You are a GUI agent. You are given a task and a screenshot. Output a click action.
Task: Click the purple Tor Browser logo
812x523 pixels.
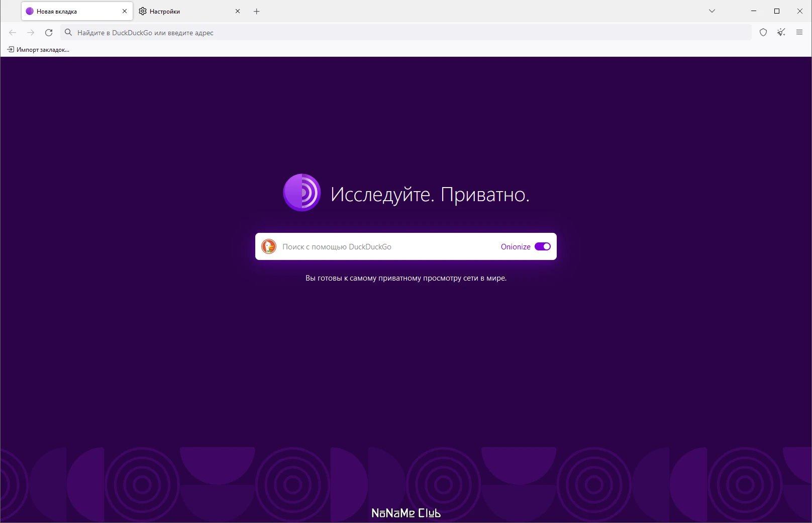click(x=301, y=193)
